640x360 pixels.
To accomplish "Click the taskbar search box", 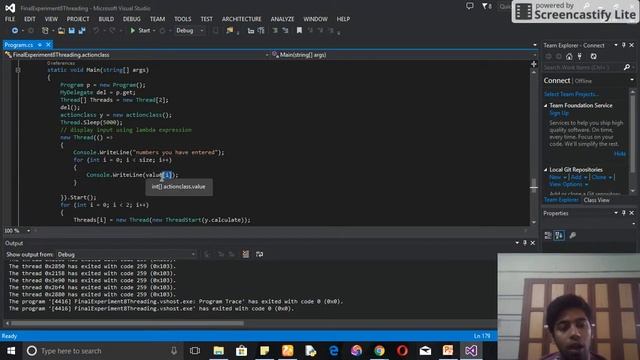I will click(x=102, y=351).
